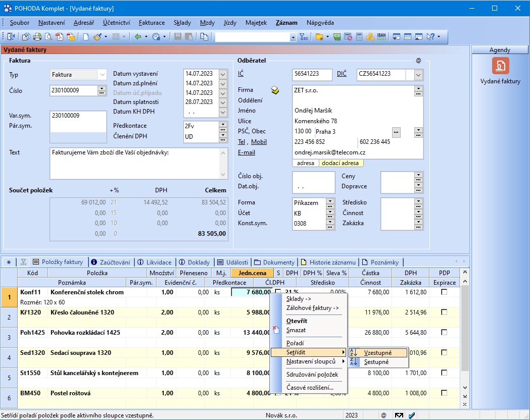Screen dimensions: 530x420
Task: Expand the Datum vystavení date picker
Action: pyautogui.click(x=223, y=74)
